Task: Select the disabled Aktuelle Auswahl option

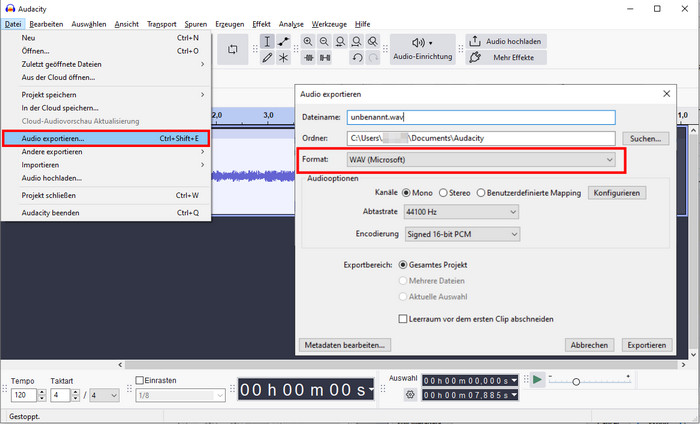Action: [x=403, y=296]
